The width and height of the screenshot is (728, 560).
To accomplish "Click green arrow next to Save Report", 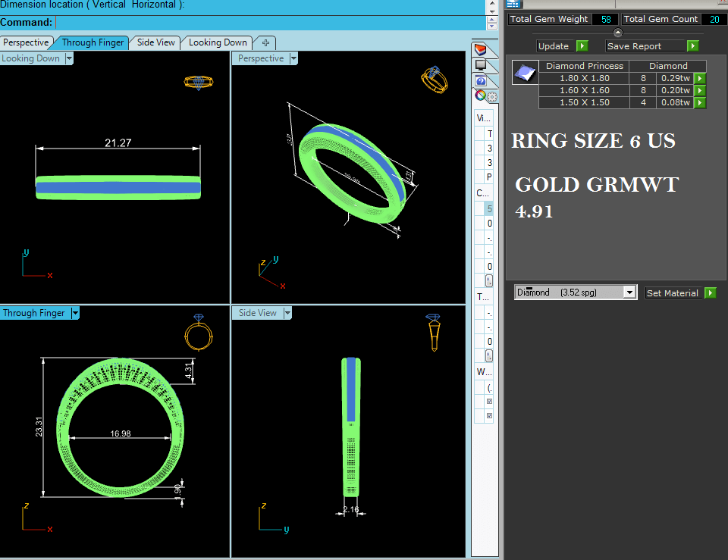I will click(x=692, y=46).
